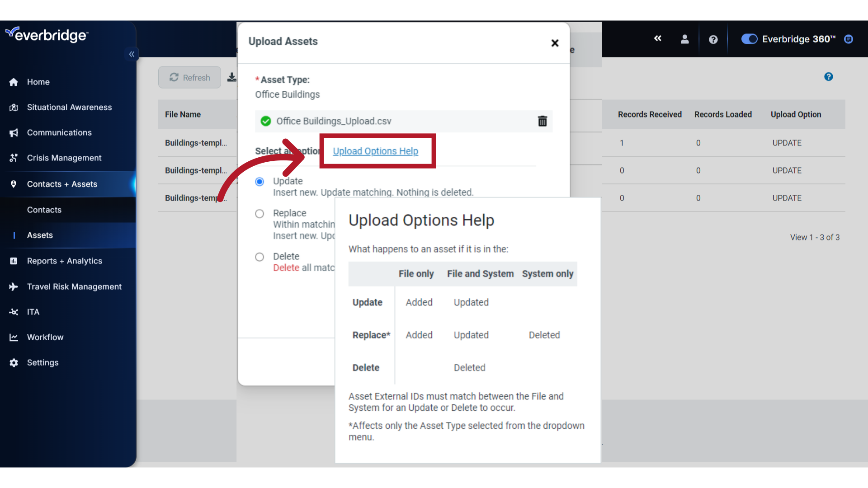Go to Crisis Management

[64, 158]
